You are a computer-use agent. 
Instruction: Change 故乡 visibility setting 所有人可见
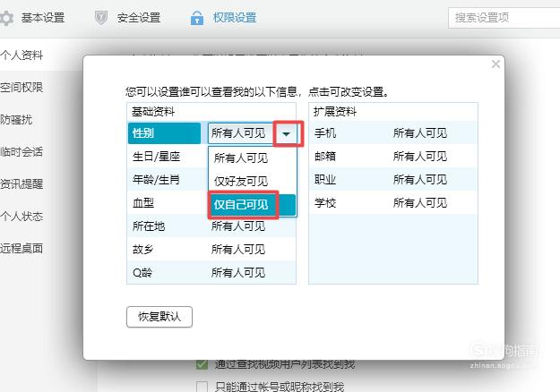238,250
